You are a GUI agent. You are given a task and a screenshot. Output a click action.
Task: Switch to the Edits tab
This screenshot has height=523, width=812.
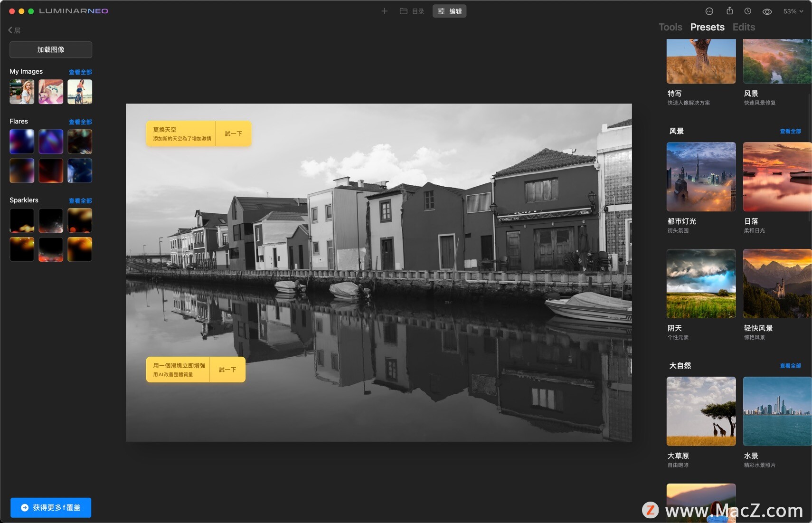(x=743, y=27)
